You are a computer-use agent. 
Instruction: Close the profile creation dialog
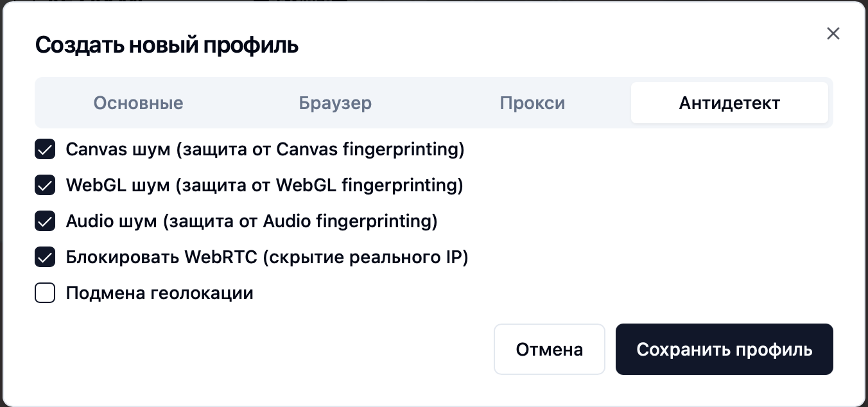tap(833, 33)
